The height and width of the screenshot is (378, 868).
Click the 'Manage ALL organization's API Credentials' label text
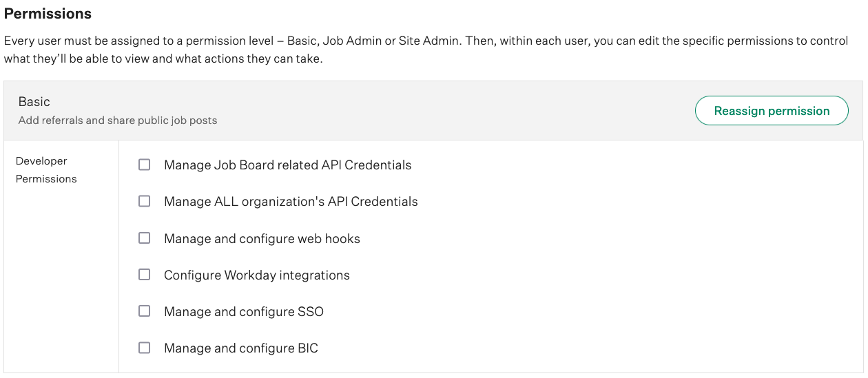(291, 202)
